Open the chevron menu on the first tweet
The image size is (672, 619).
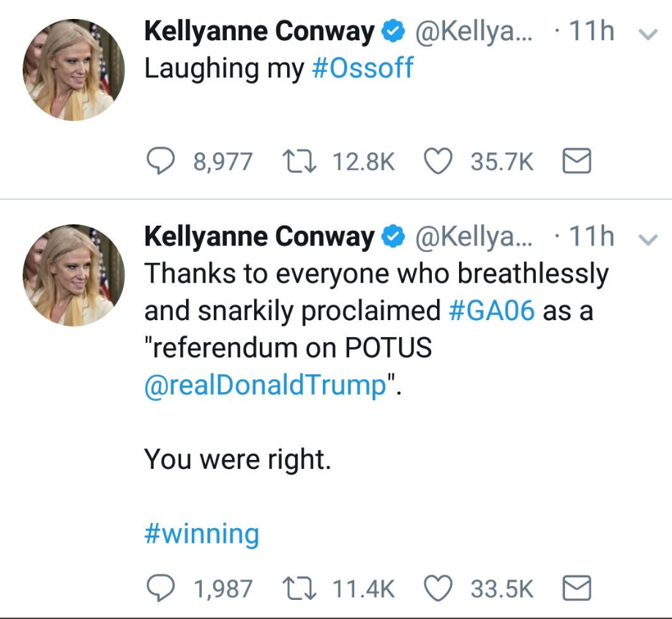click(x=648, y=34)
